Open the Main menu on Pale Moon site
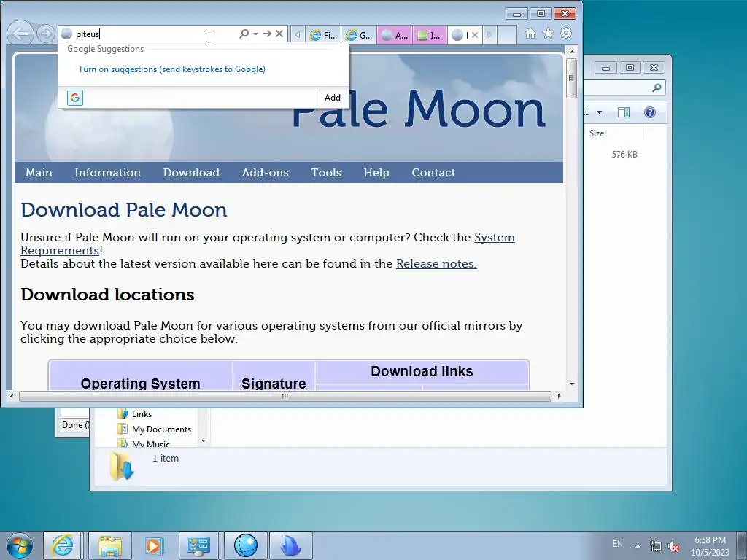This screenshot has width=747, height=560. [39, 172]
